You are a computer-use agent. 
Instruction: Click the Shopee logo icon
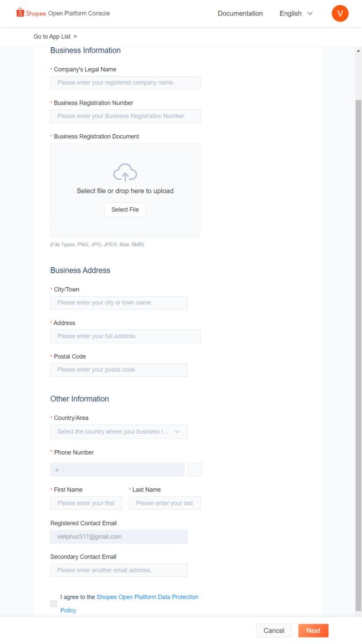[20, 12]
